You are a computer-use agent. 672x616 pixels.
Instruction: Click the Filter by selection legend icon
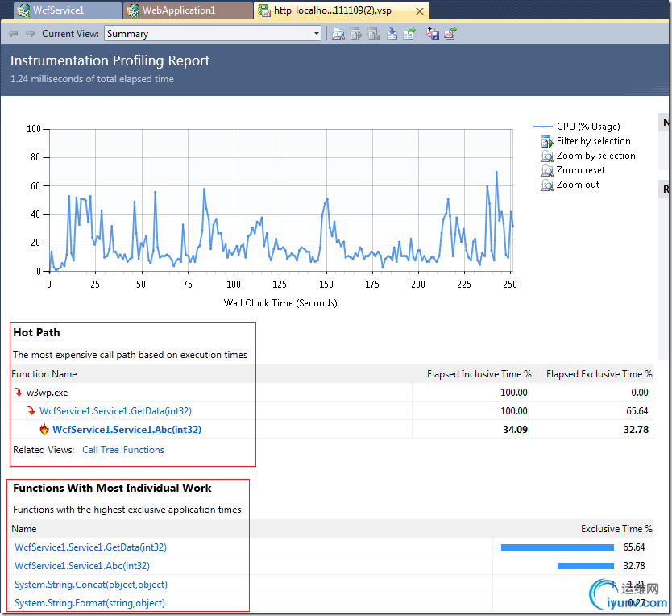click(x=547, y=141)
